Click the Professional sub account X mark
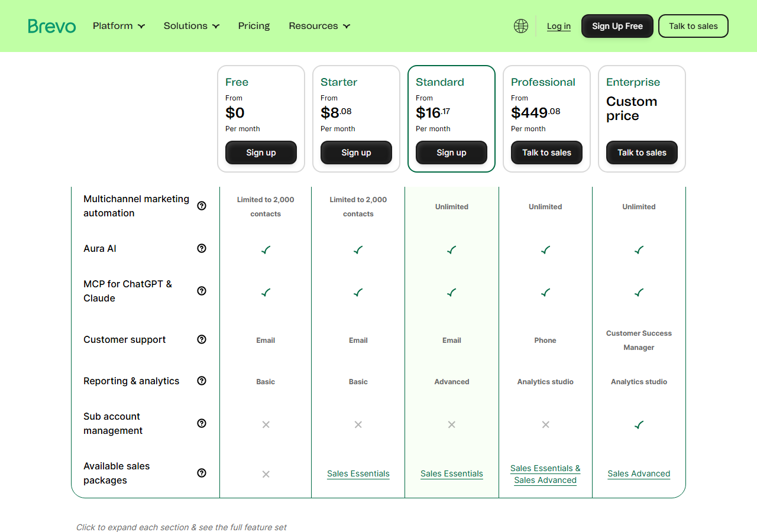The width and height of the screenshot is (757, 532). [x=545, y=424]
